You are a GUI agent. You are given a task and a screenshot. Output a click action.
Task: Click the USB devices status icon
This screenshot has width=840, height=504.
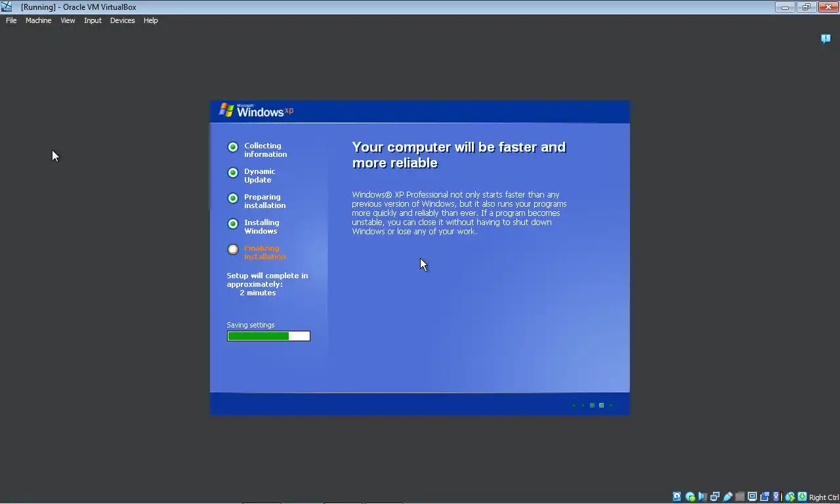pos(728,497)
